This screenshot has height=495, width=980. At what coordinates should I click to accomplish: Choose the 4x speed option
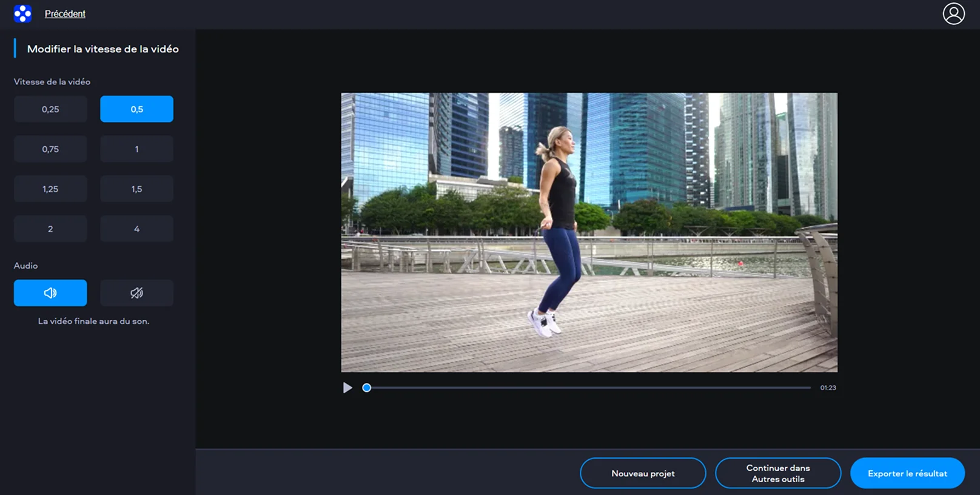coord(136,229)
